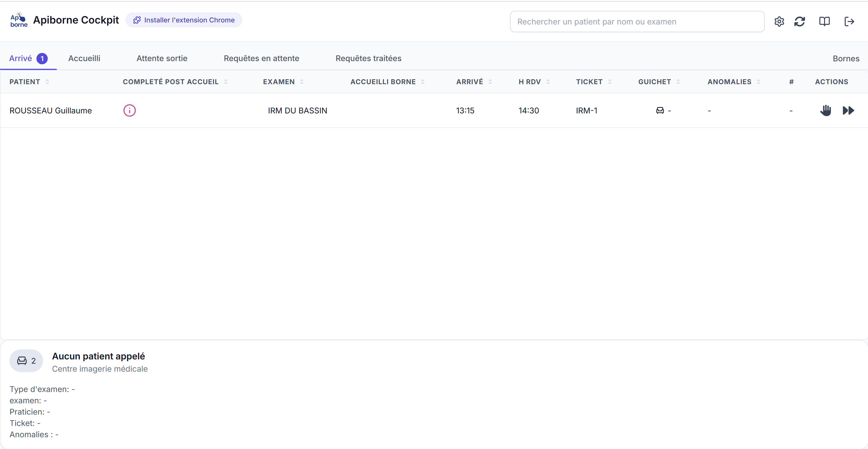Click the logout icon
Screen dimensions: 868x449
[x=849, y=21]
